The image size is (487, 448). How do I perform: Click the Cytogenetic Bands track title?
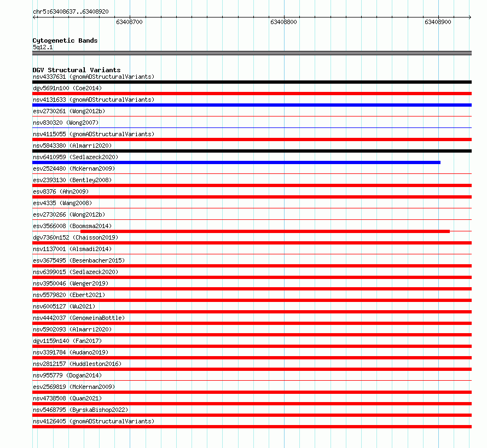[x=65, y=40]
